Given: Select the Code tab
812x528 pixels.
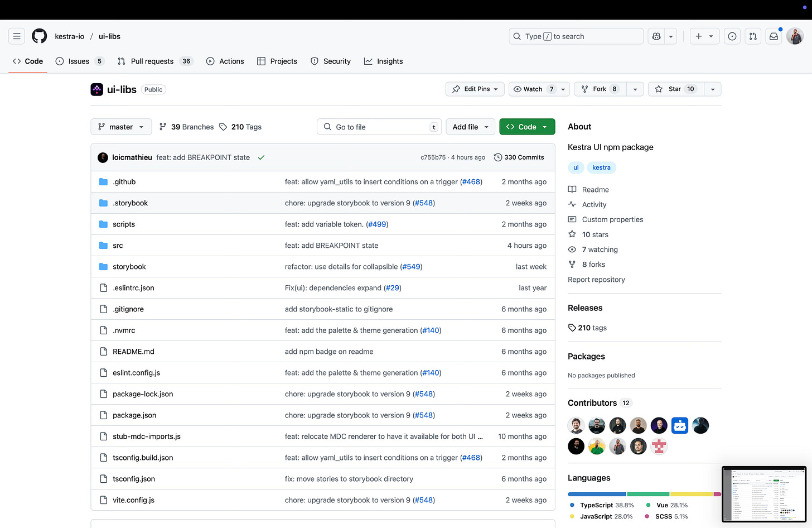Looking at the screenshot, I should [x=28, y=61].
